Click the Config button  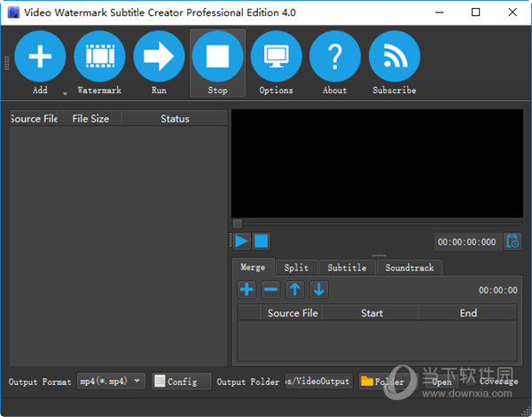tap(181, 382)
